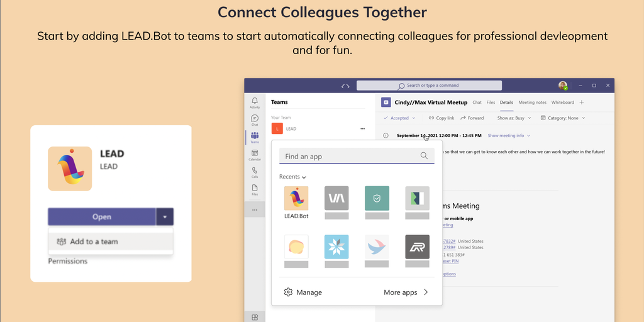Click the Manage gear icon
The height and width of the screenshot is (322, 644).
pos(289,292)
